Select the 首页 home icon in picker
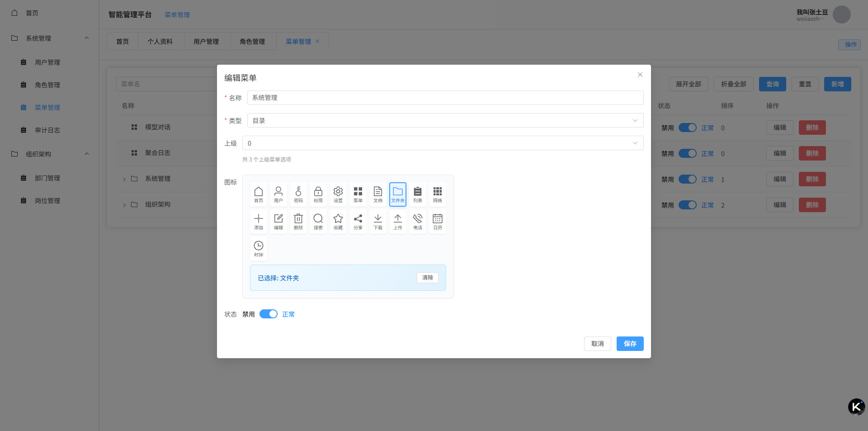The height and width of the screenshot is (431, 868). (259, 194)
